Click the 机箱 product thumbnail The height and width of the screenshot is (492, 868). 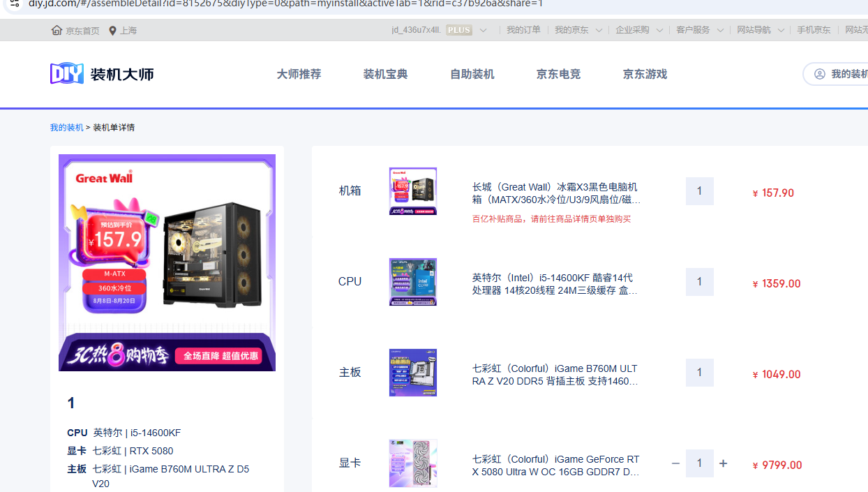(x=413, y=191)
